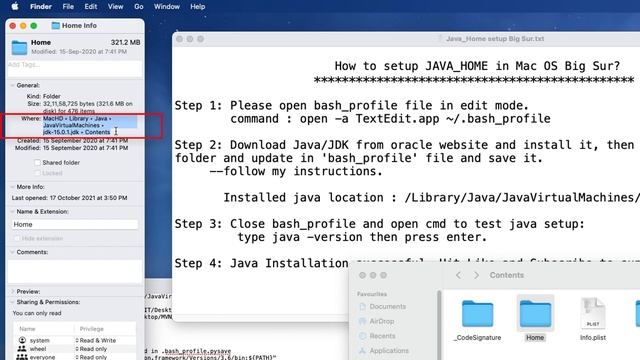This screenshot has height=360, width=640.
Task: Click the open -a TextEdit.app command text
Action: (x=425, y=119)
